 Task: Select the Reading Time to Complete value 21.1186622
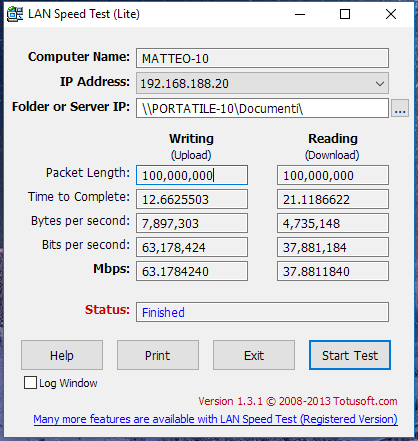(333, 199)
